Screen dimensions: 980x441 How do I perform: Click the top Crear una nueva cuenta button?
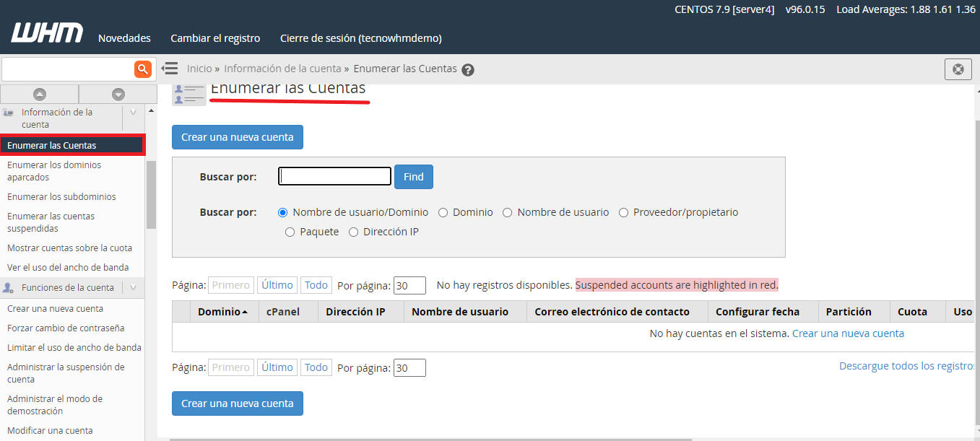(237, 137)
